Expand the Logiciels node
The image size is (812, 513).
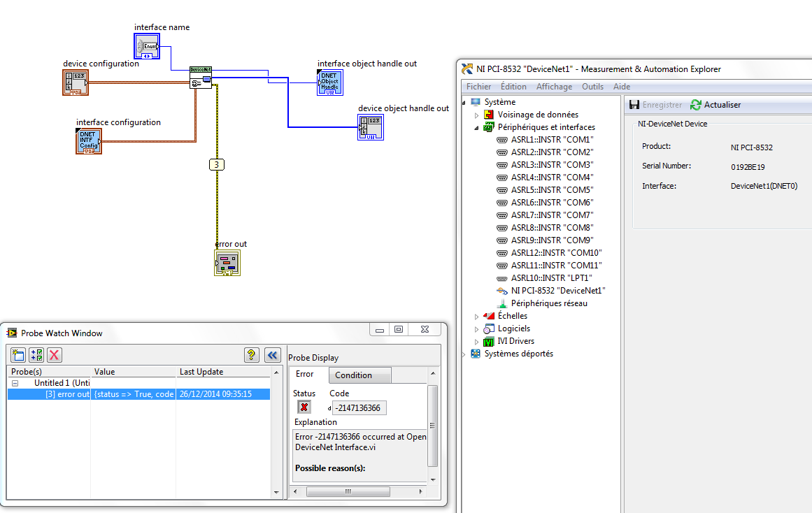(x=477, y=328)
